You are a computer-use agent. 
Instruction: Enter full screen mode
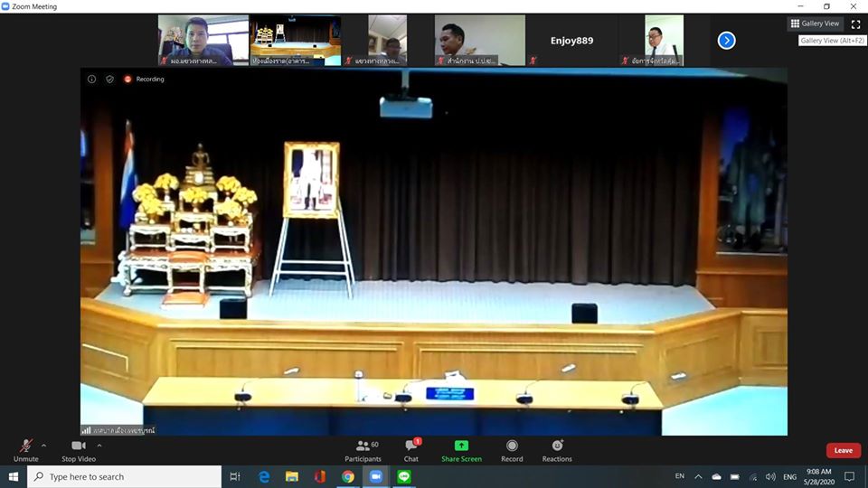pos(855,24)
